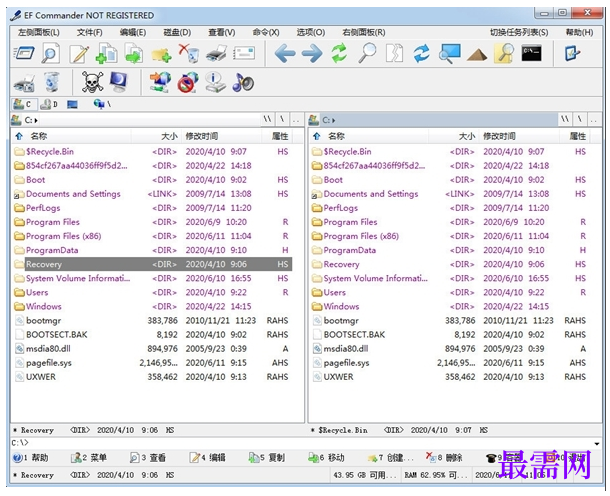Screen dimensions: 610x496
Task: Click the 6 移动 function key button
Action: [326, 458]
